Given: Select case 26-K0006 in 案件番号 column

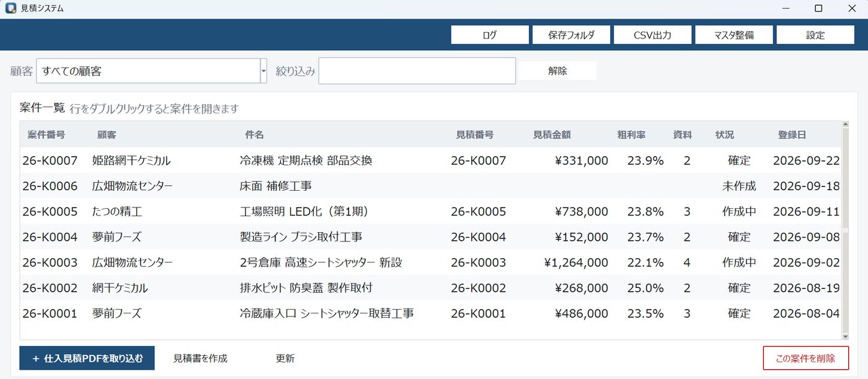Looking at the screenshot, I should click(x=50, y=186).
